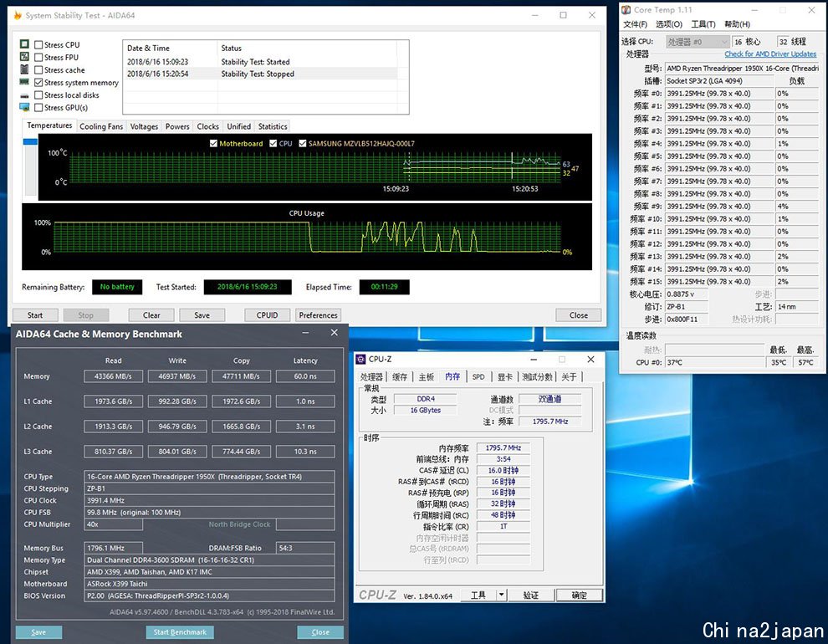Open the 选项(O) menu in Core Temp
The width and height of the screenshot is (828, 644).
coord(669,24)
